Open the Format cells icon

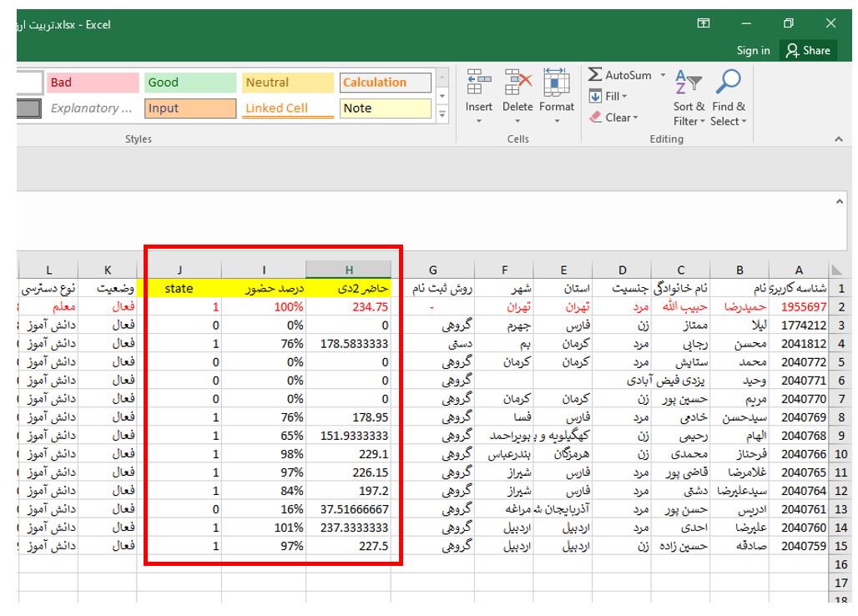[x=557, y=82]
